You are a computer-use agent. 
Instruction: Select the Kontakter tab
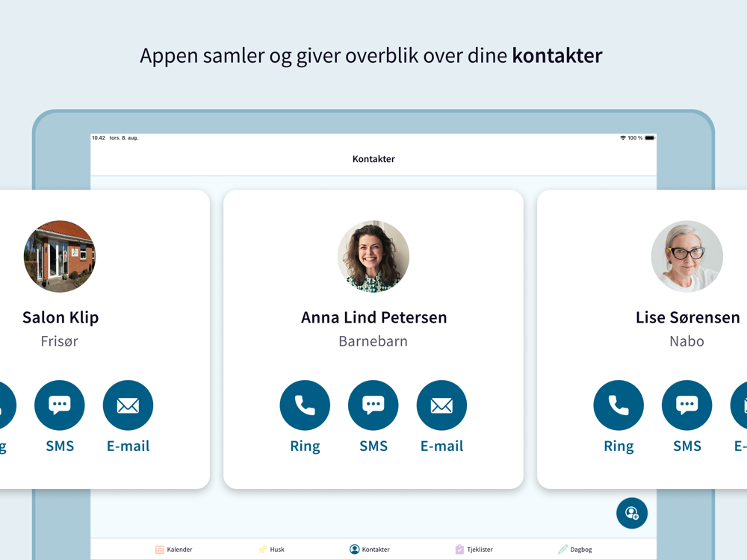point(369,550)
